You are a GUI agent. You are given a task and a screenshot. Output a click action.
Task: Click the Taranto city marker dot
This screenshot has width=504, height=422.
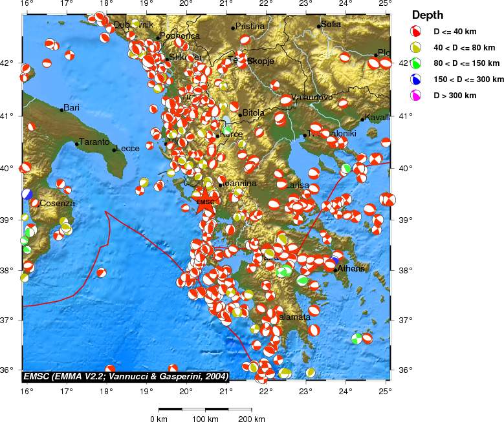(77, 143)
